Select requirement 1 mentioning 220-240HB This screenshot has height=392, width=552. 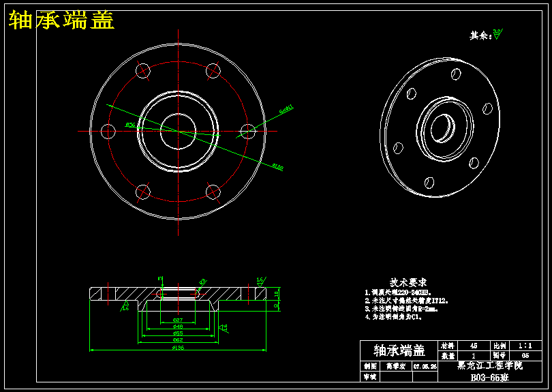pyautogui.click(x=398, y=292)
